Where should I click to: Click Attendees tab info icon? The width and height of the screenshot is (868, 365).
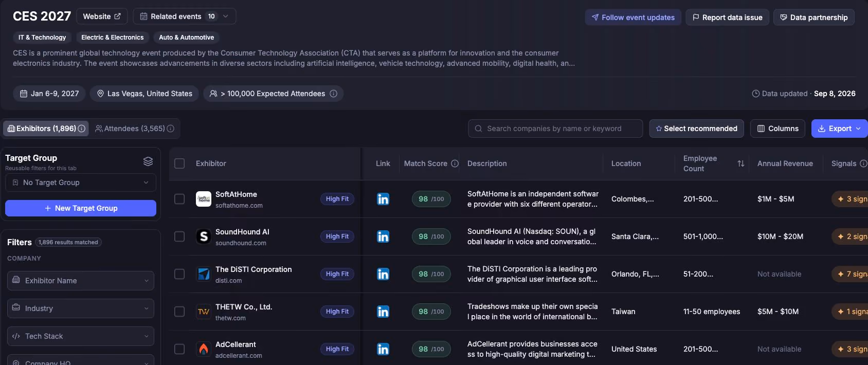click(x=170, y=129)
